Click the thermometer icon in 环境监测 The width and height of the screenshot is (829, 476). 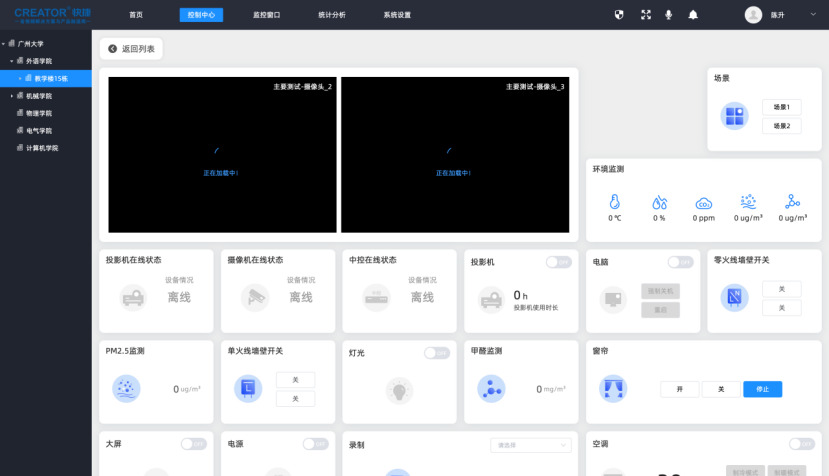point(615,201)
